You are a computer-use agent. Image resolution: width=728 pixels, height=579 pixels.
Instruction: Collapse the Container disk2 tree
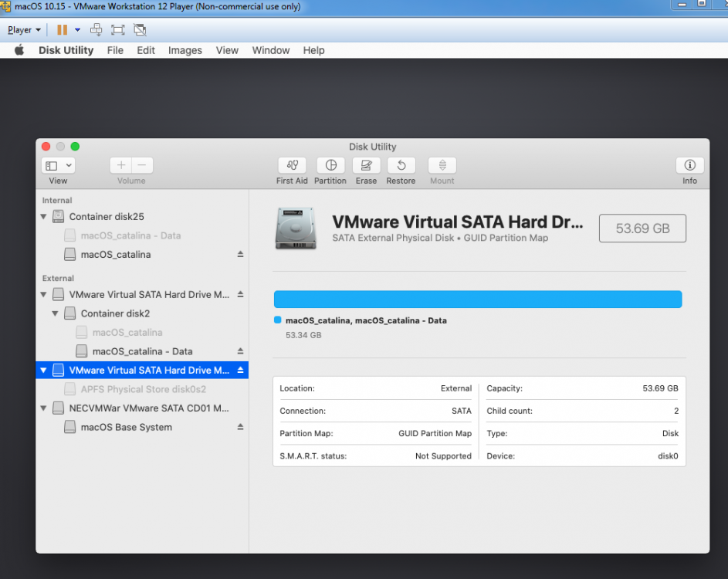point(56,313)
